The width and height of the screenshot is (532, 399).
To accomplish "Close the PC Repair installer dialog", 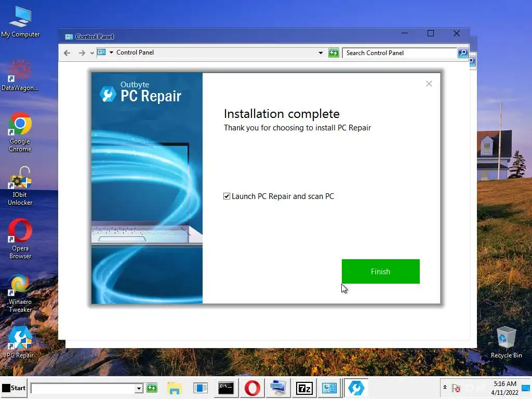I will point(429,84).
